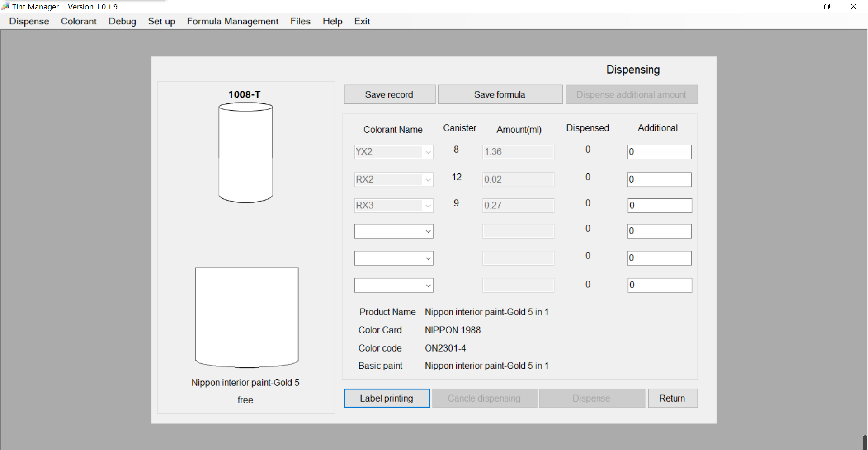Viewport: 868px width, 450px height.
Task: Restore down the Tint Manager window
Action: click(827, 6)
